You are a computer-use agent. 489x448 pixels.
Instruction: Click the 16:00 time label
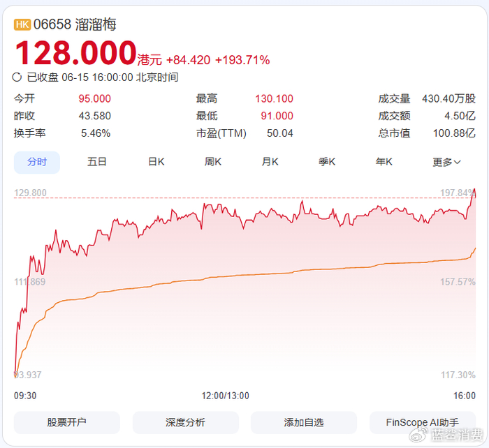coord(465,396)
